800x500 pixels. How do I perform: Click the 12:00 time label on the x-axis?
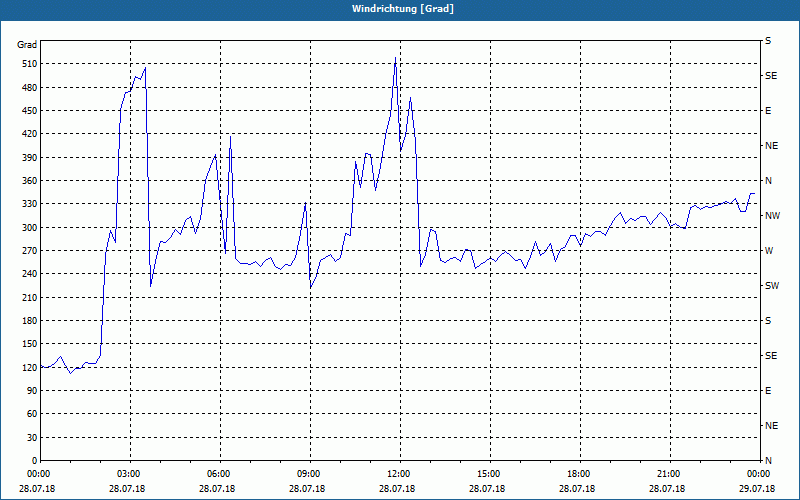398,474
